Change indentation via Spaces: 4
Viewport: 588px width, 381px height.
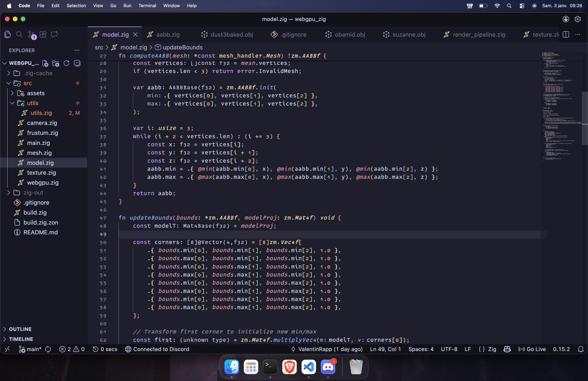point(421,349)
